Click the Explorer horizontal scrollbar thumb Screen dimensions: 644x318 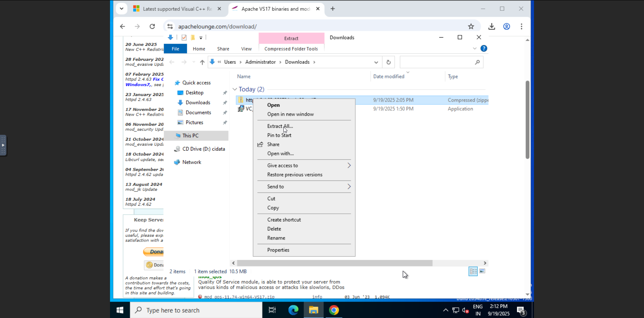click(335, 263)
